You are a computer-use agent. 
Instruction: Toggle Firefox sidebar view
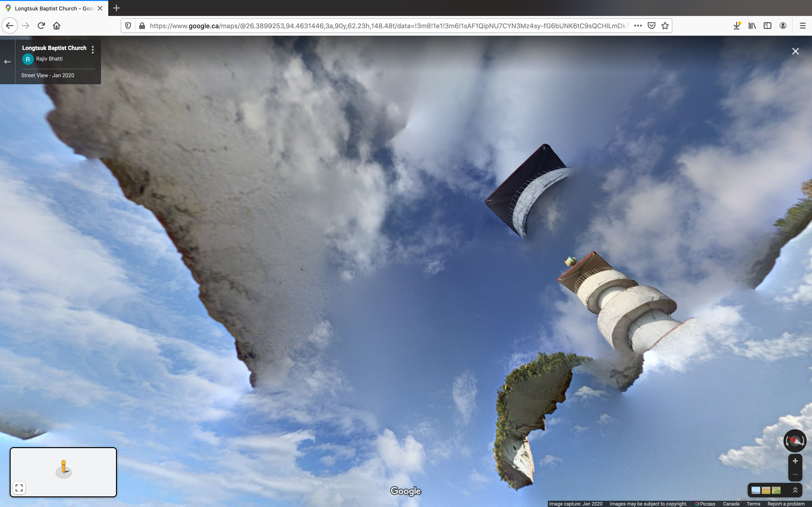[x=767, y=26]
